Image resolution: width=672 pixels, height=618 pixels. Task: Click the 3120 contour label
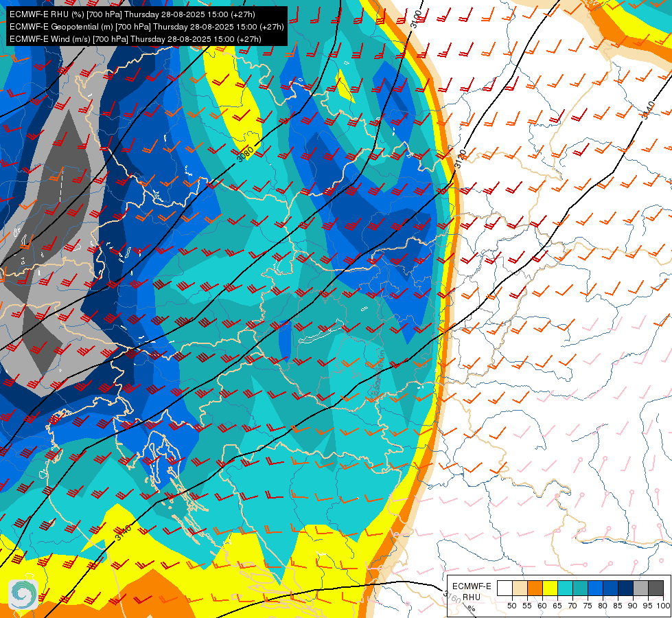461,159
